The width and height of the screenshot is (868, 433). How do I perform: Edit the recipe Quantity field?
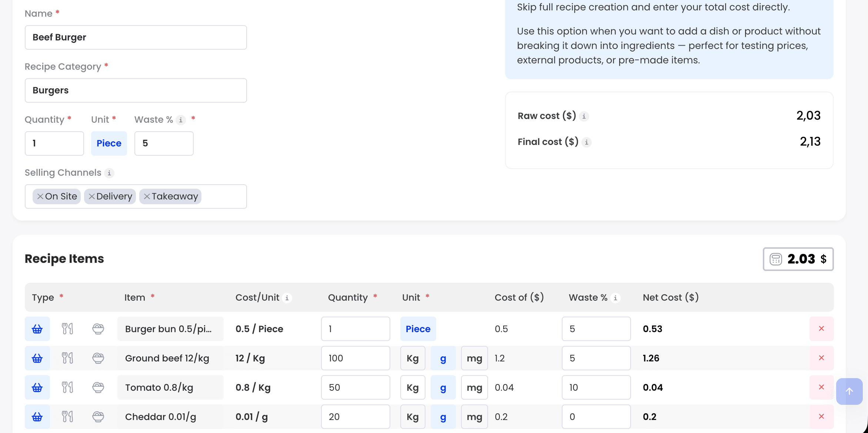coord(54,143)
